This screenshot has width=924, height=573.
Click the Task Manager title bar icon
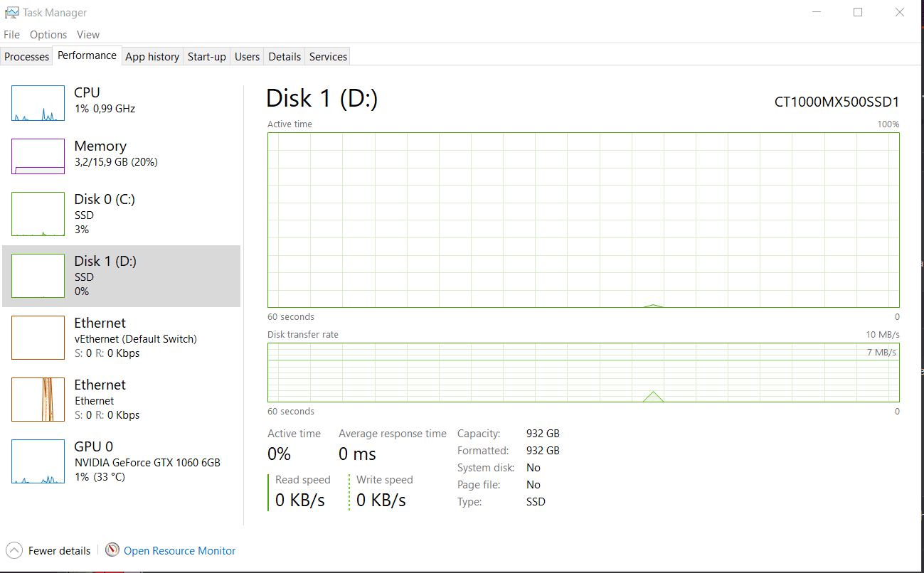(x=11, y=13)
